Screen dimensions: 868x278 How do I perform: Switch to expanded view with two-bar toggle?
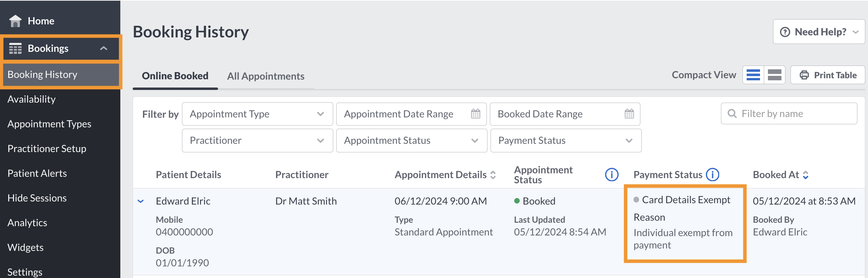(x=774, y=75)
